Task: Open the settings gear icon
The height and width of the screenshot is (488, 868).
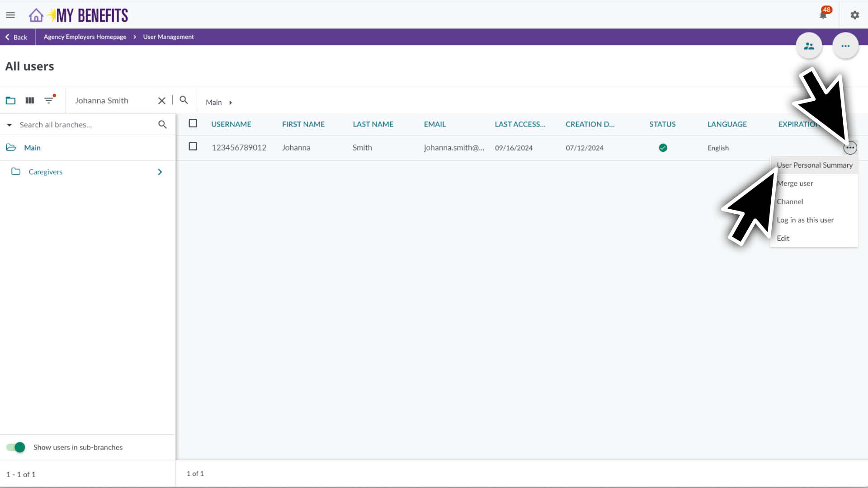Action: 854,14
